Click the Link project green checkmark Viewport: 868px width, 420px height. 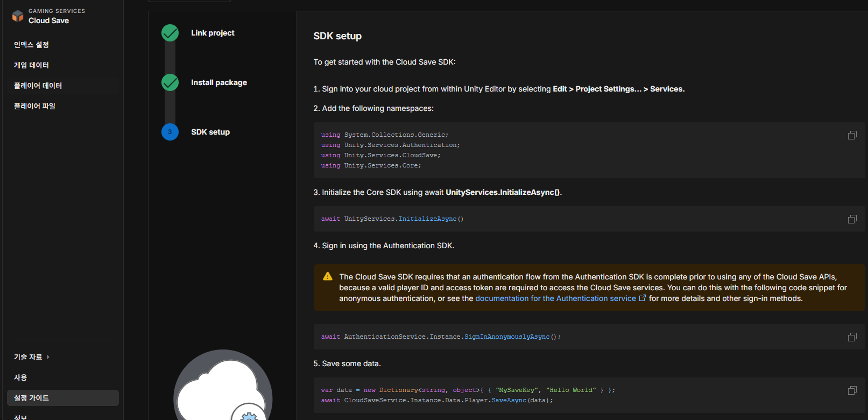[170, 33]
